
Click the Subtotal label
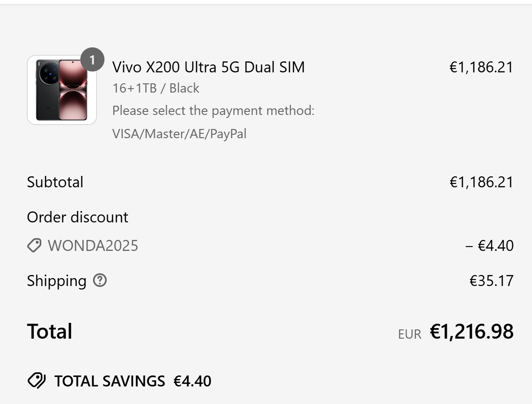pyautogui.click(x=55, y=182)
